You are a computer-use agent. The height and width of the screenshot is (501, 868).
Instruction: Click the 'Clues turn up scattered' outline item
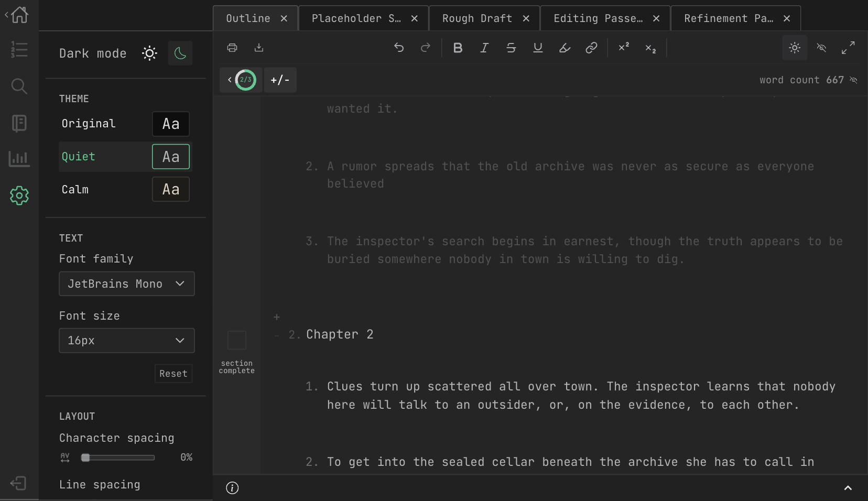point(581,396)
